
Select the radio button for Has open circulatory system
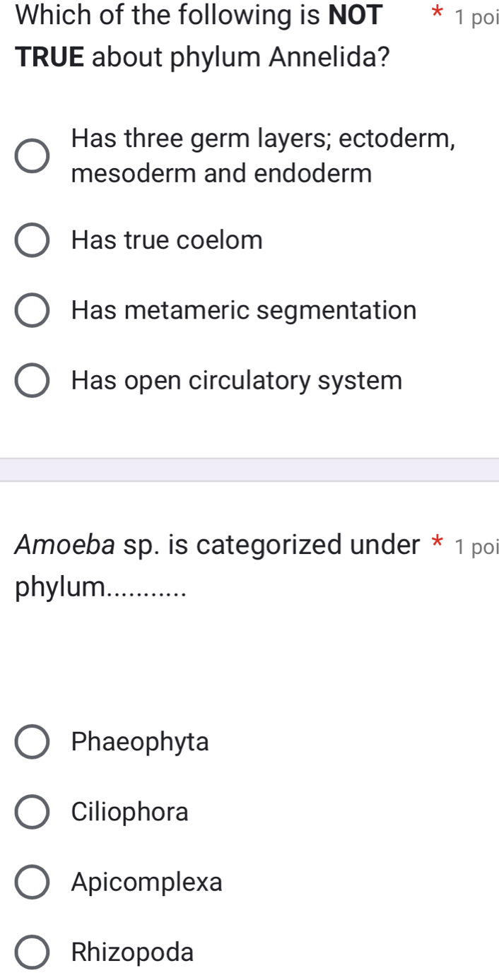point(31,380)
